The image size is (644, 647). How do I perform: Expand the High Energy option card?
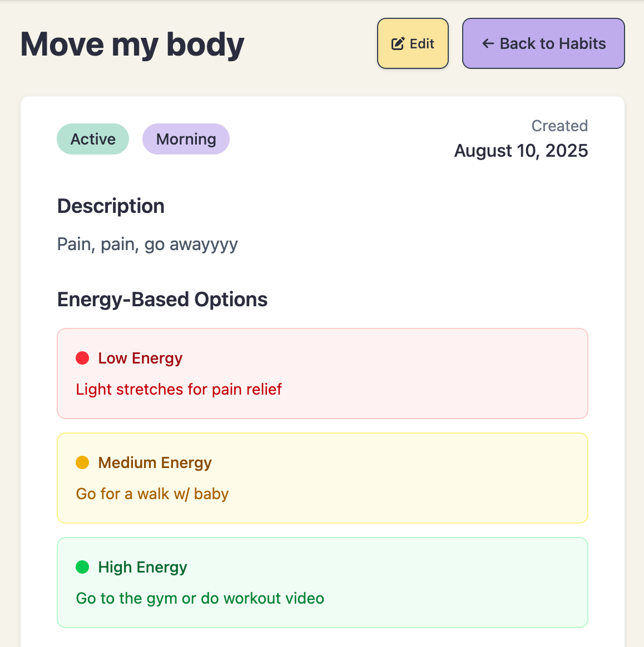(x=322, y=583)
